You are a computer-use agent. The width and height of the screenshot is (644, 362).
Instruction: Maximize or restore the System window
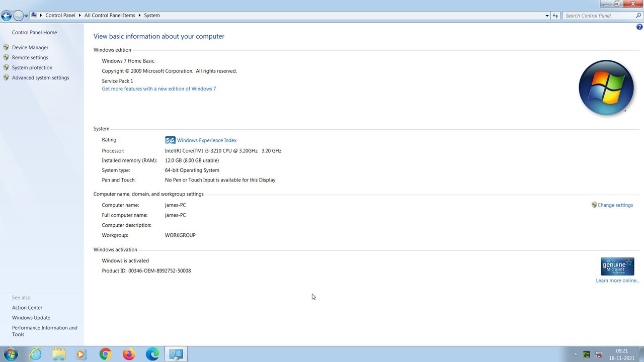coord(617,4)
